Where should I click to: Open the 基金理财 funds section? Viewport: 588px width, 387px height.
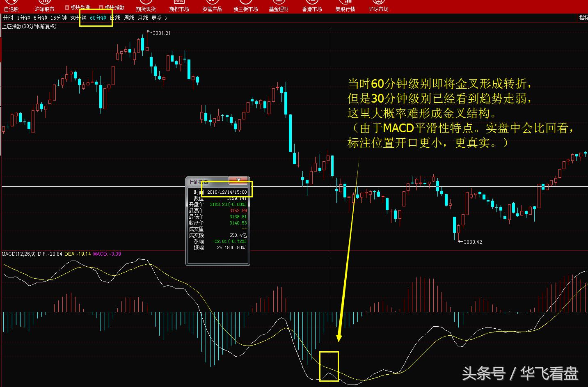pos(279,6)
